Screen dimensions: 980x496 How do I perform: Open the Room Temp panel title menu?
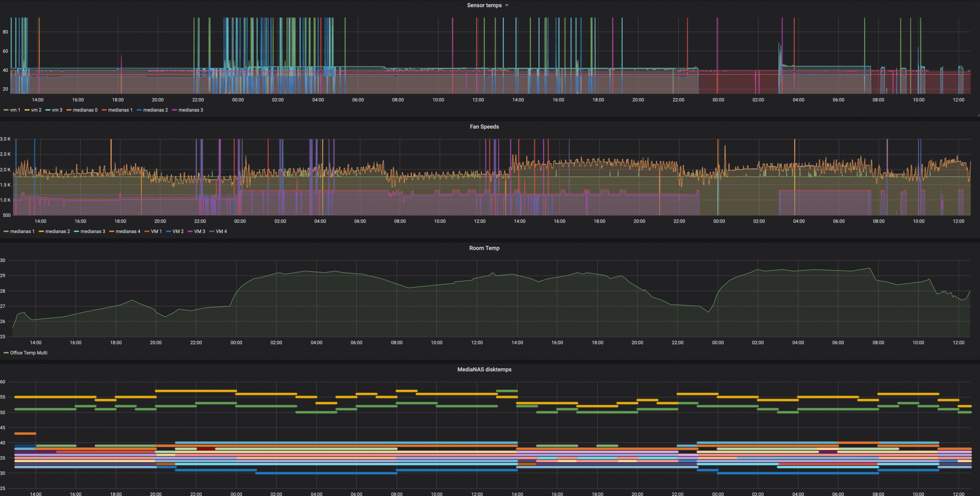[484, 248]
